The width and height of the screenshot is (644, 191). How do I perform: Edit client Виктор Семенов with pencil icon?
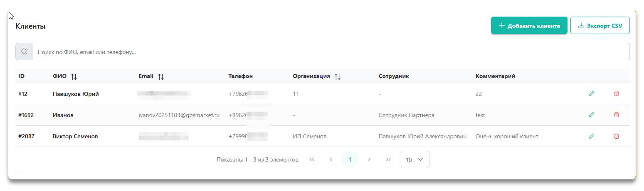point(592,136)
